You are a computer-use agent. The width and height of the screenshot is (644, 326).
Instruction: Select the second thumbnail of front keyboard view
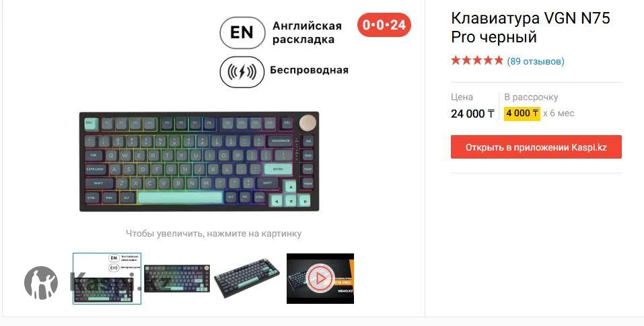[x=177, y=278]
